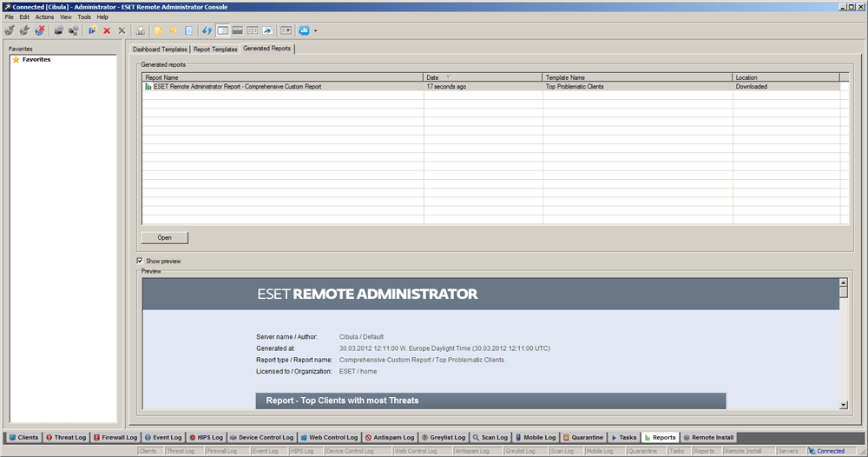
Task: Open the Actions menu
Action: pos(45,17)
